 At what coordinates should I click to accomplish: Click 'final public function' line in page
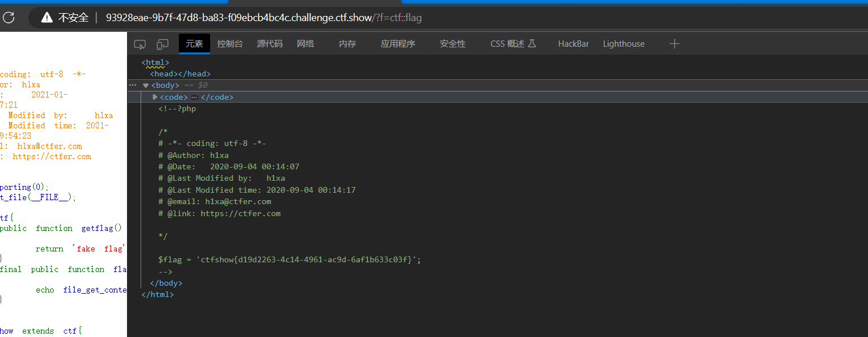63,269
